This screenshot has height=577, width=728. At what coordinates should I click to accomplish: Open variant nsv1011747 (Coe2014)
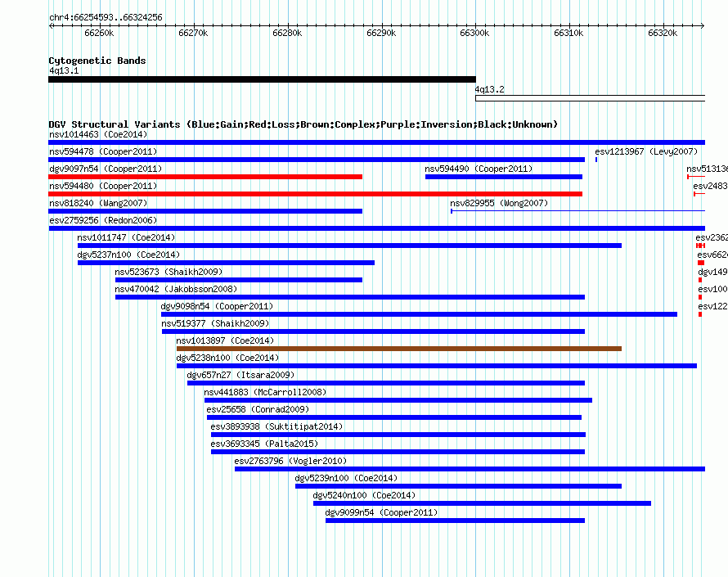(x=126, y=237)
